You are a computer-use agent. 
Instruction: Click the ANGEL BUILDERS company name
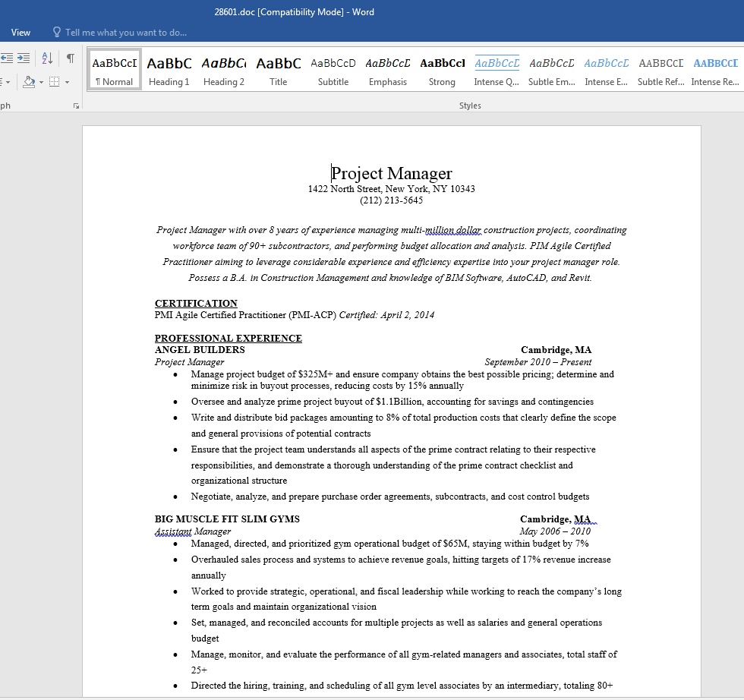tap(200, 350)
